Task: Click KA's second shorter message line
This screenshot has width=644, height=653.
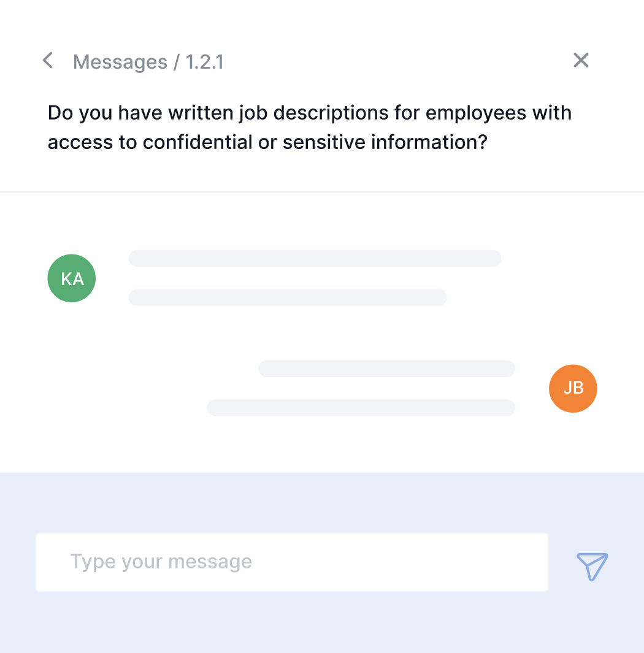Action: [x=288, y=297]
